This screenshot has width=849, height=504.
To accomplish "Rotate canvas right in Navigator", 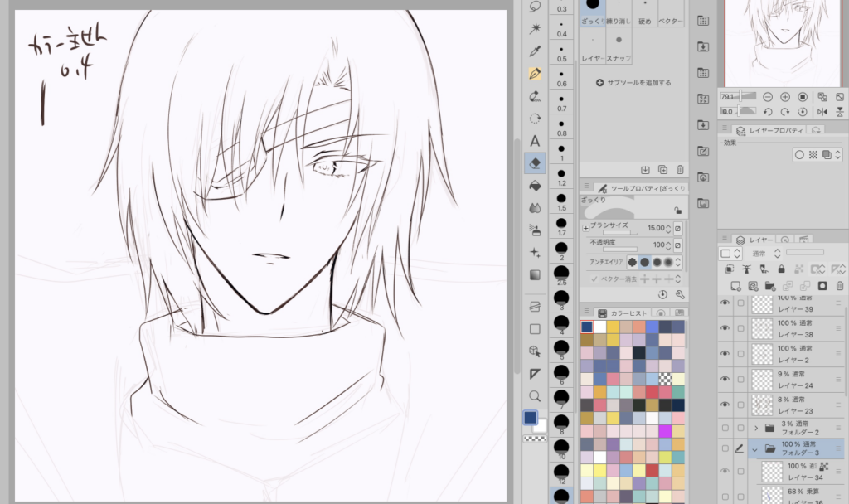I will pyautogui.click(x=785, y=112).
